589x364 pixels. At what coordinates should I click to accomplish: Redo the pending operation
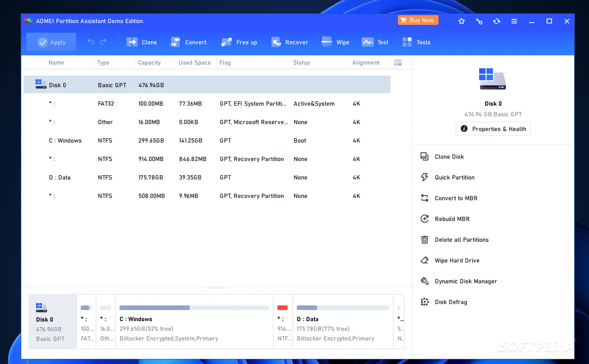pyautogui.click(x=103, y=42)
